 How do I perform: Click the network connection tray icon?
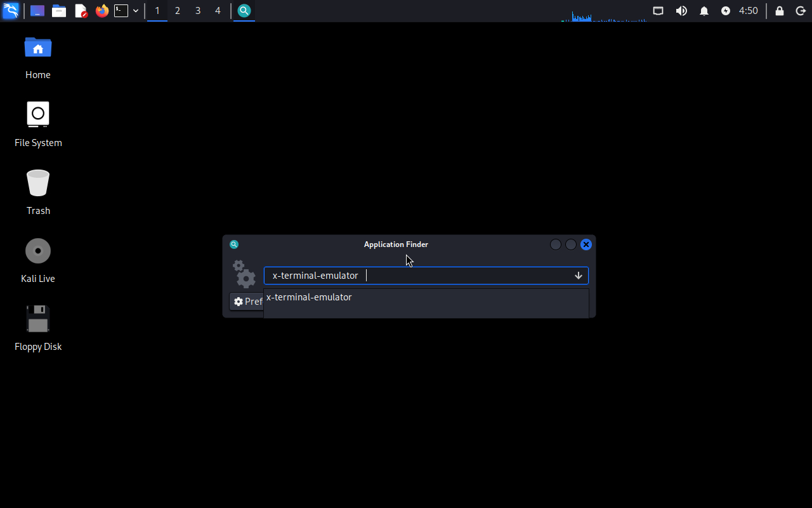coord(658,11)
